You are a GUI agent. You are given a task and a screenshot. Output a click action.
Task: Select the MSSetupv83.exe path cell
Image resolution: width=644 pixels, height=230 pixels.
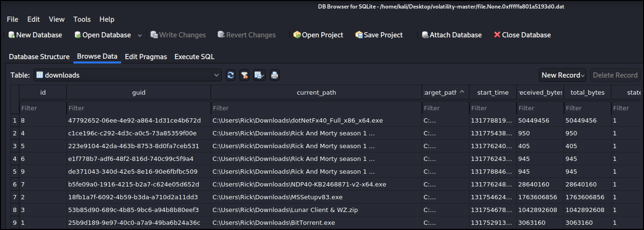tap(316, 197)
